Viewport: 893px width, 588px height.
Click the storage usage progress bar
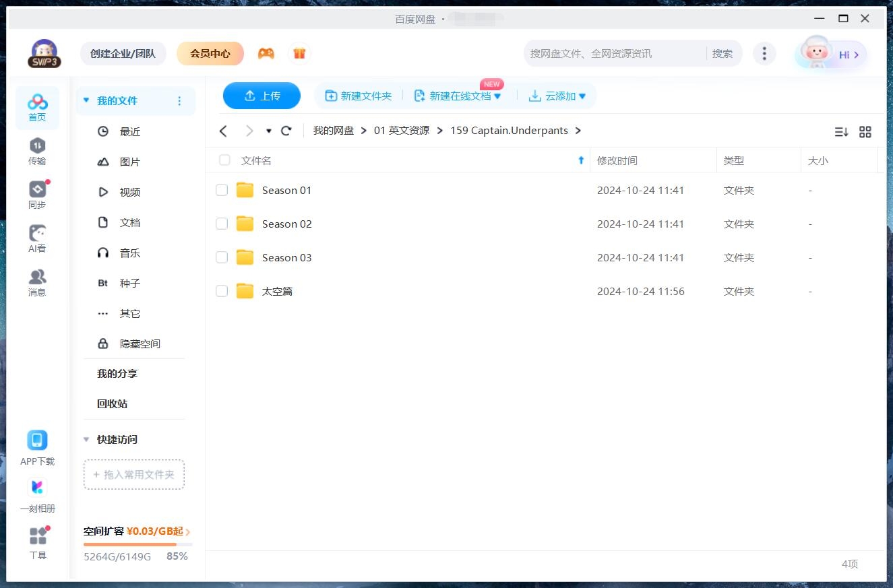tap(132, 545)
